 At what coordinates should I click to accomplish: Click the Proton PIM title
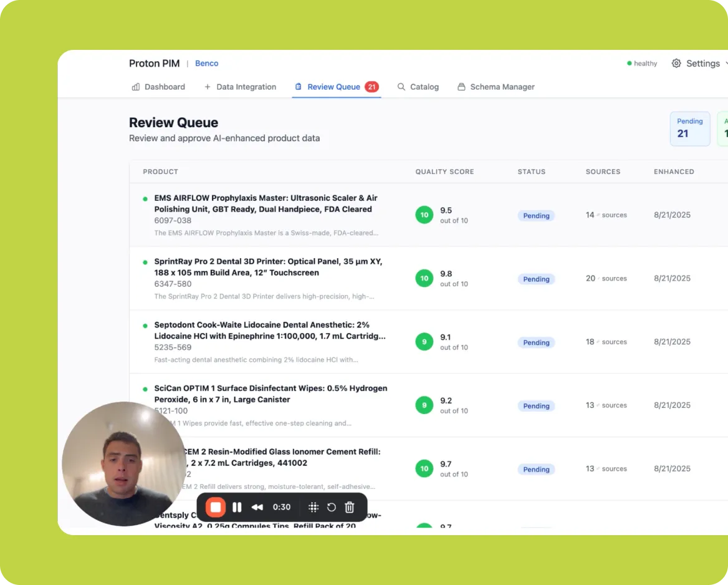tap(154, 63)
